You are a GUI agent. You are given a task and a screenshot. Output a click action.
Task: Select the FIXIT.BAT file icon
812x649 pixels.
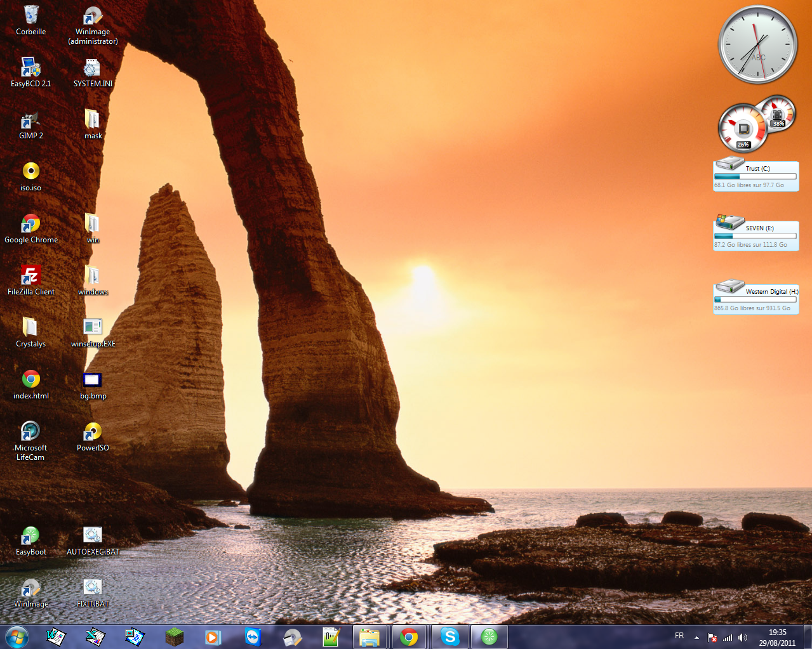tap(93, 593)
